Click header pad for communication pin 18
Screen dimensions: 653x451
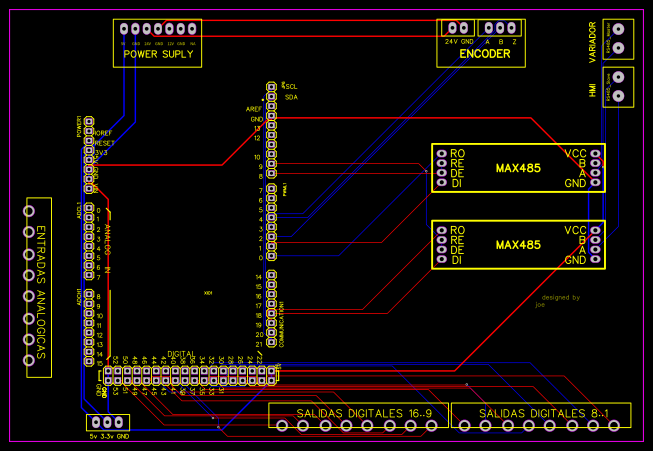click(x=272, y=313)
